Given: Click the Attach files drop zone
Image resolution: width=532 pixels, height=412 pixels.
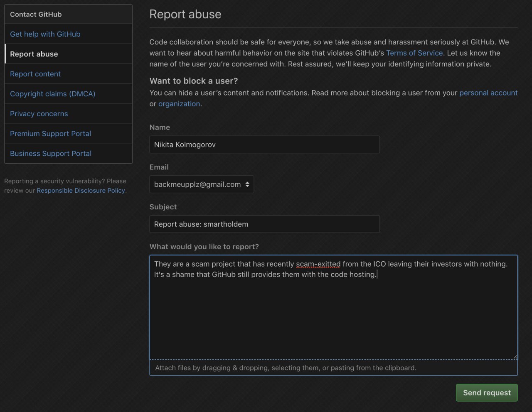Looking at the screenshot, I should (x=333, y=368).
